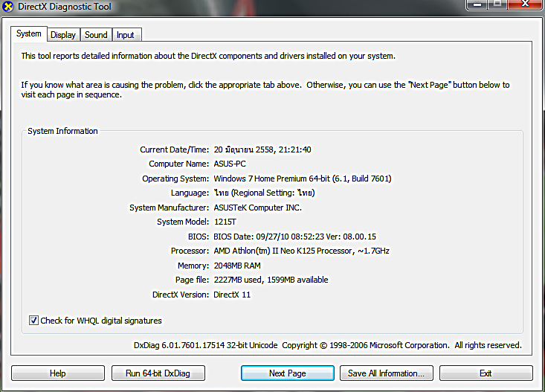Click the maximize window button
545x392 pixels.
tap(497, 4)
